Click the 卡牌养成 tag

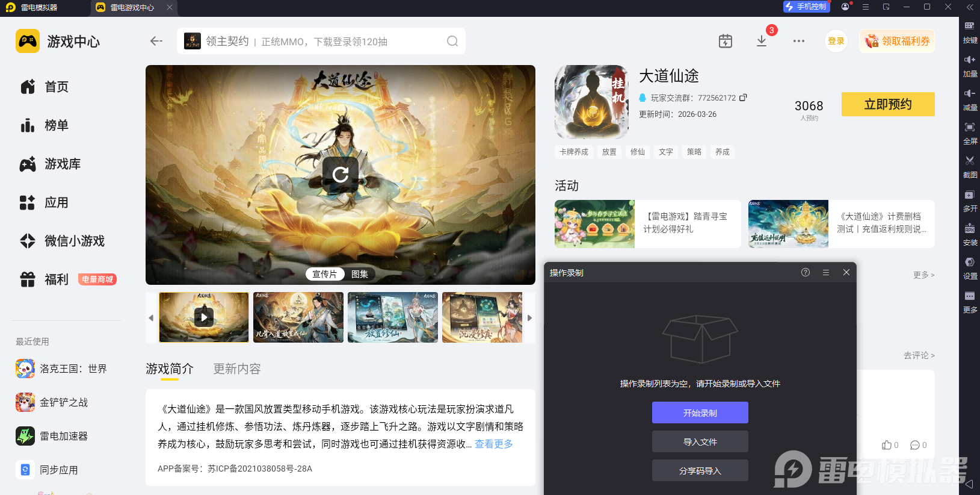point(574,152)
